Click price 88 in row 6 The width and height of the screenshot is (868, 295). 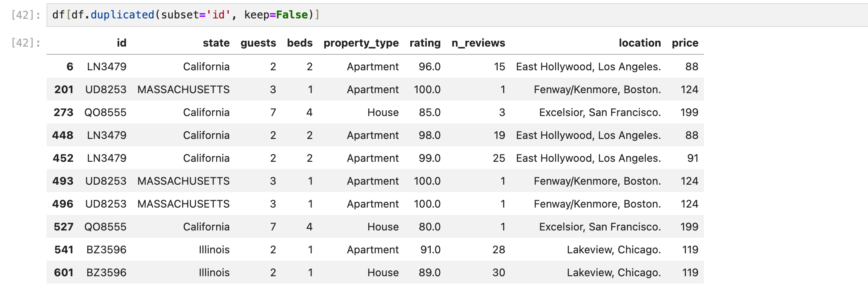[x=692, y=67]
